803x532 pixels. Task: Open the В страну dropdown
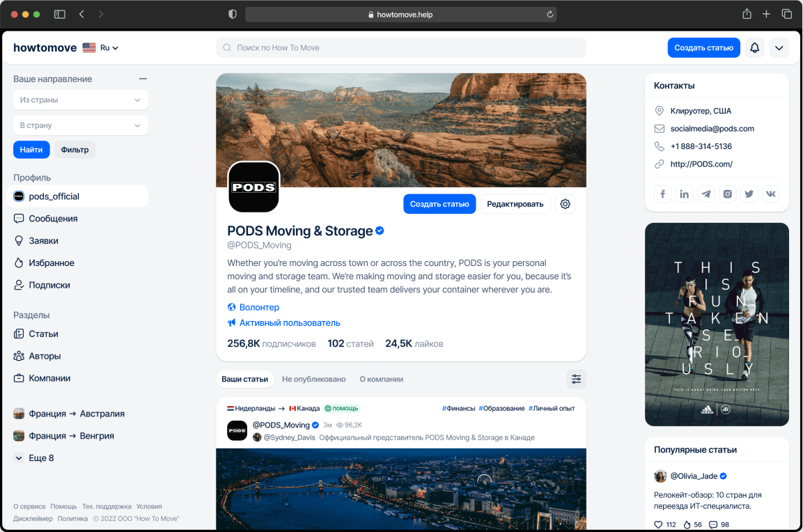[x=81, y=125]
